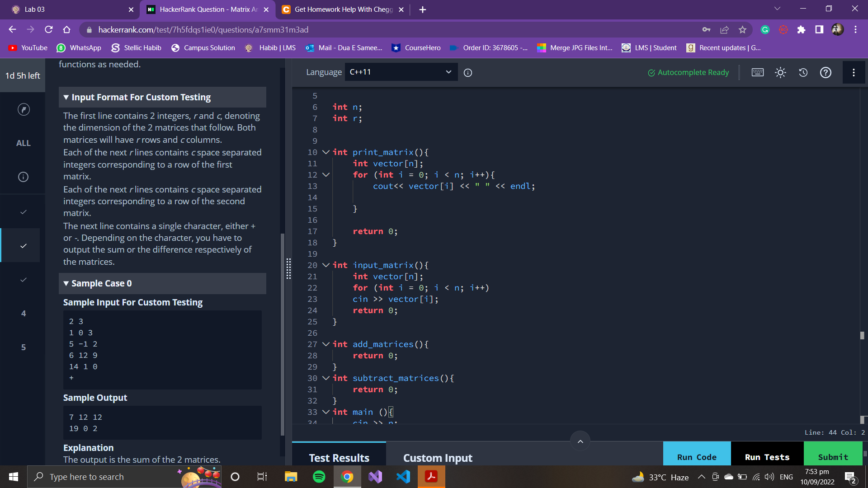
Task: Click the keyboard shortcuts icon in editor toolbar
Action: (758, 72)
